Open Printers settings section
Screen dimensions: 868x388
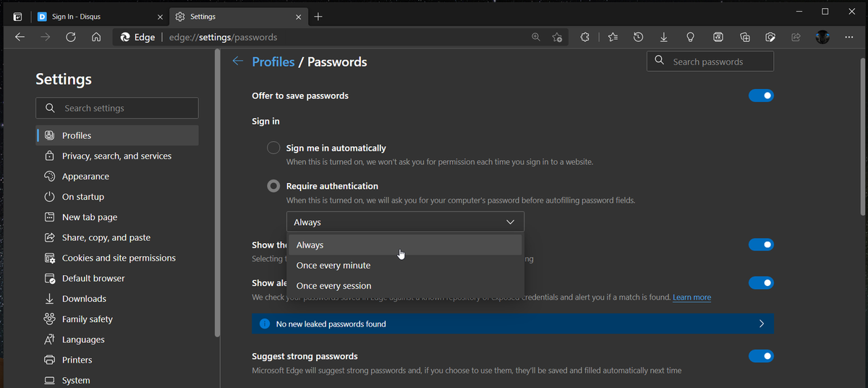[117, 359]
